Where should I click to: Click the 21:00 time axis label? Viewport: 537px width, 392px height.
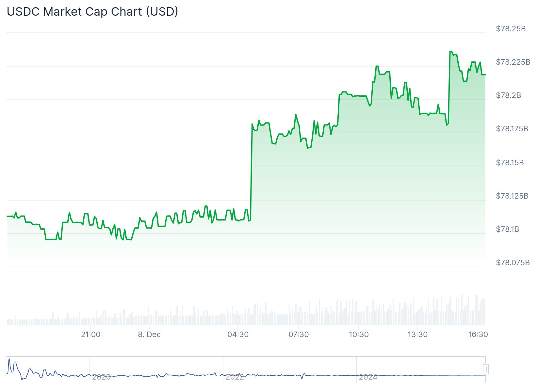coord(91,335)
